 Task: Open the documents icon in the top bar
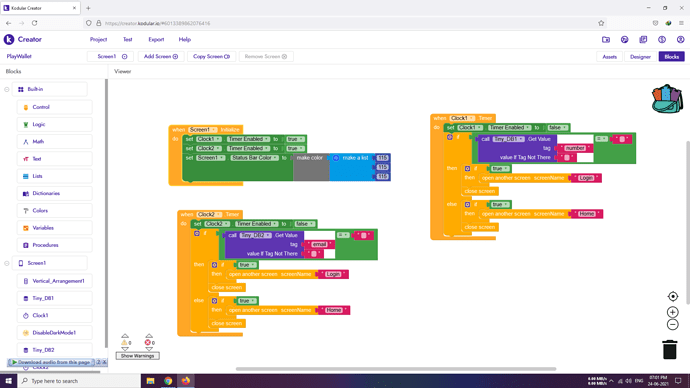(x=643, y=40)
